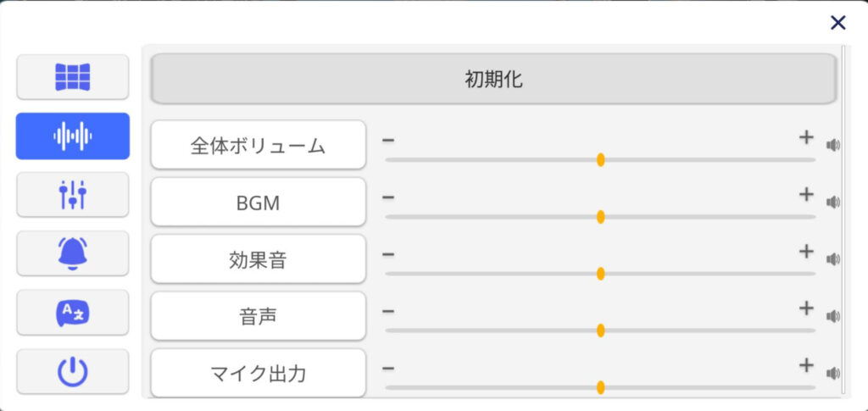Open the grid layout settings tab
The height and width of the screenshot is (411, 868).
click(x=73, y=77)
